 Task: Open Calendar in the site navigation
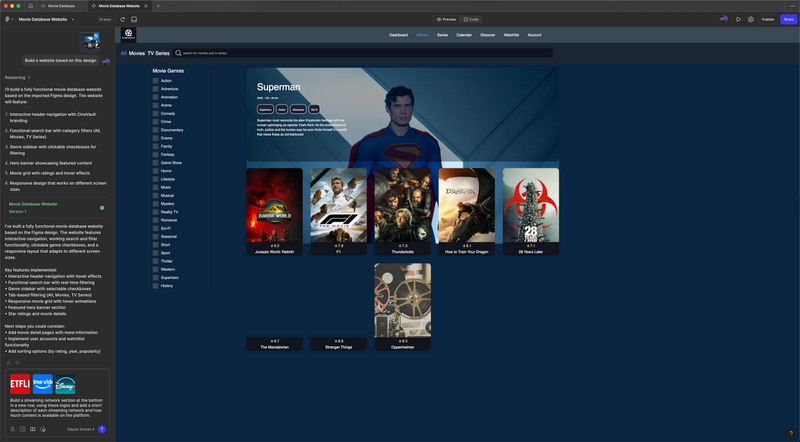pyautogui.click(x=464, y=35)
